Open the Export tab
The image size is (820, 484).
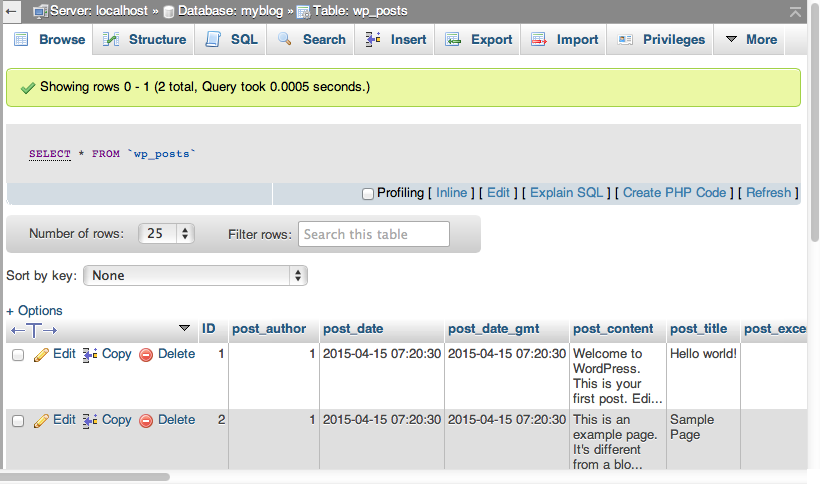point(479,40)
